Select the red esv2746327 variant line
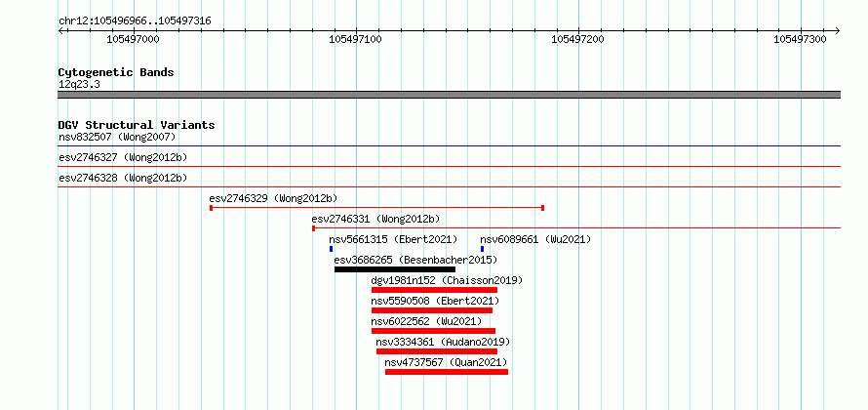868x410 pixels. coord(449,166)
